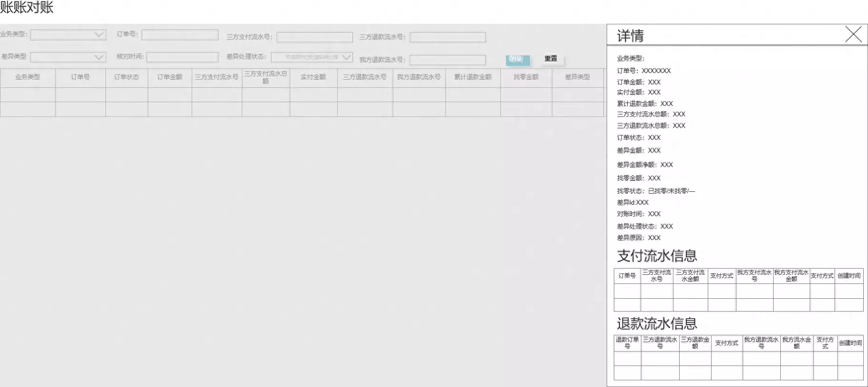868x387 pixels.
Task: Select the 订单金额 column header
Action: [x=170, y=77]
